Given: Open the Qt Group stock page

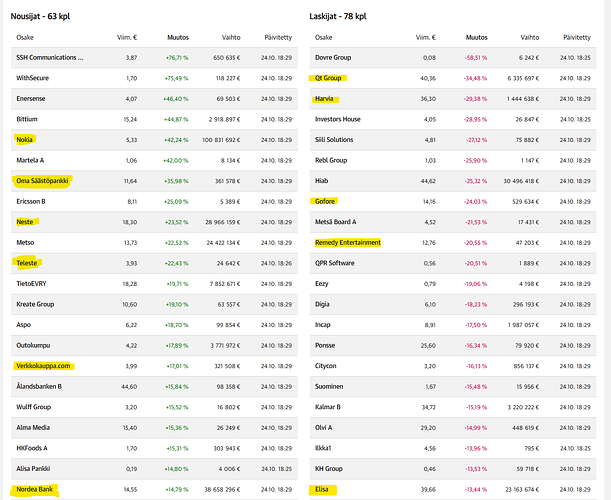Looking at the screenshot, I should 328,77.
